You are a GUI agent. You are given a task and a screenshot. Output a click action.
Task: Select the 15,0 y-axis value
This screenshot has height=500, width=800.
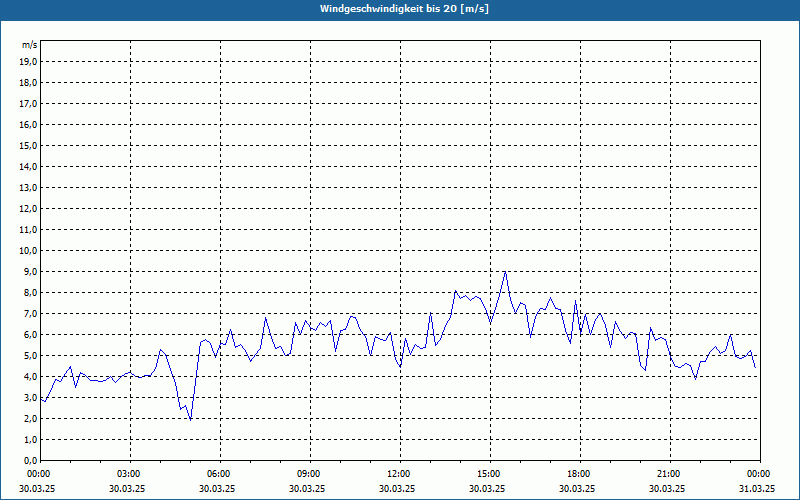[x=28, y=145]
